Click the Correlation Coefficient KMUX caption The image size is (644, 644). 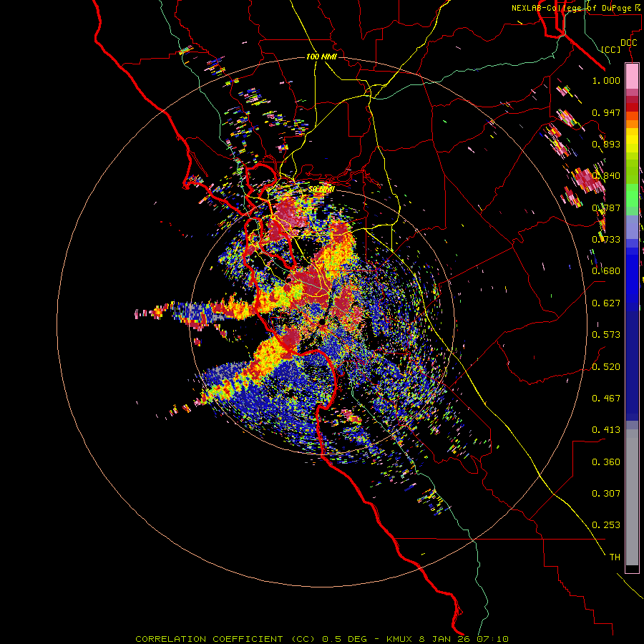tap(322, 639)
